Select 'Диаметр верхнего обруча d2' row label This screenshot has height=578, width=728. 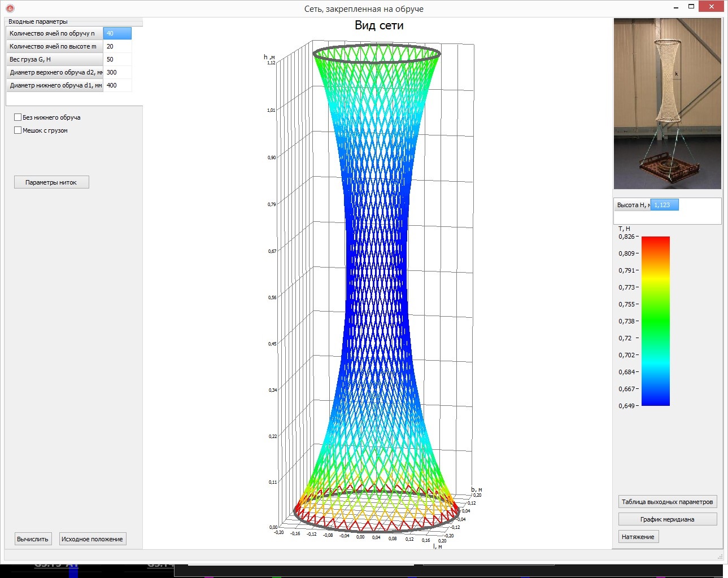point(55,72)
